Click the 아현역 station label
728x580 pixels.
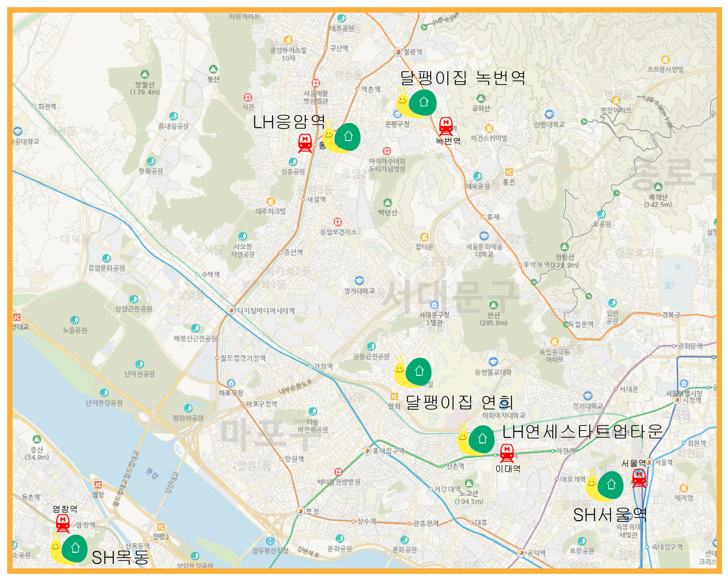point(565,451)
